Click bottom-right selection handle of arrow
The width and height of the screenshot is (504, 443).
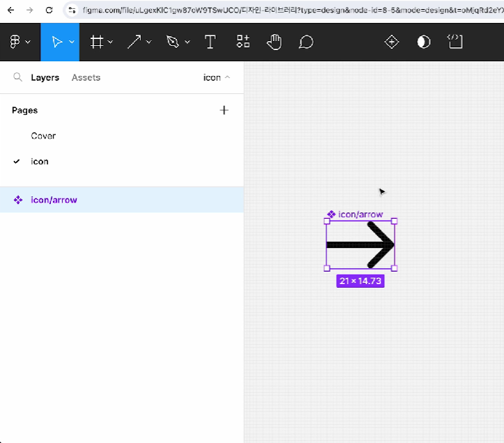point(395,268)
